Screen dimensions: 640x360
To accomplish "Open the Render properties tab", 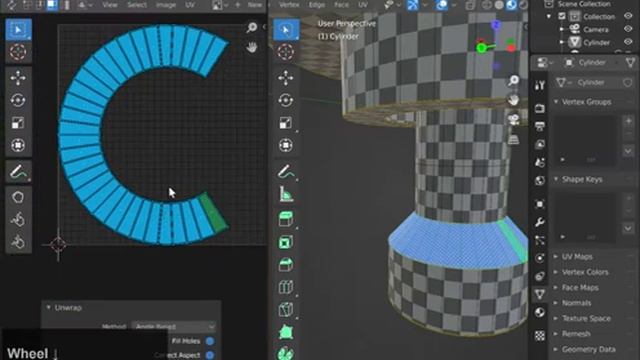I will click(540, 108).
